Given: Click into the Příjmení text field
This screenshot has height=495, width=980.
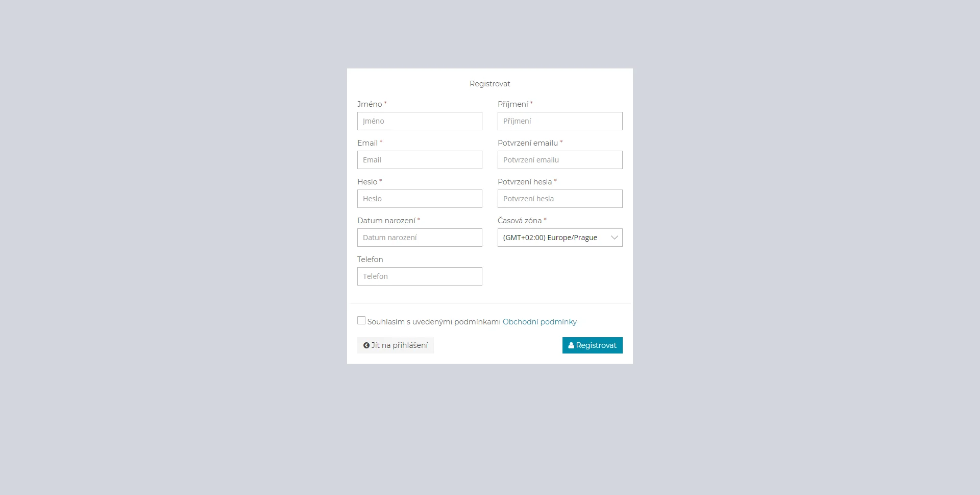Looking at the screenshot, I should [x=560, y=121].
